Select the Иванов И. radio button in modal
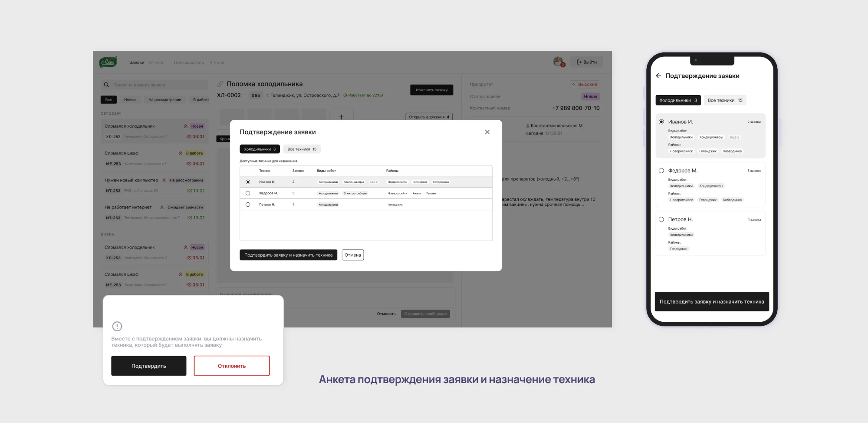 coord(248,182)
